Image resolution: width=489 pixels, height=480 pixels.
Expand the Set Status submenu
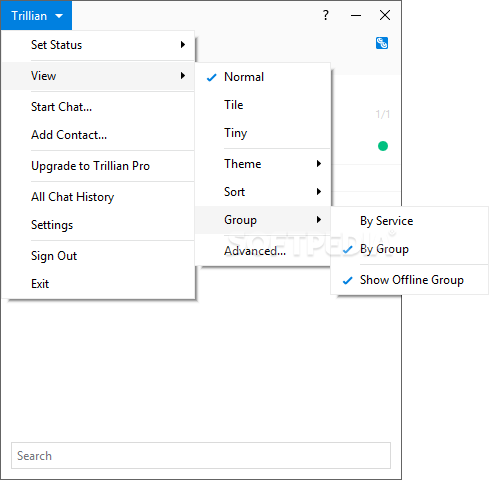point(99,45)
